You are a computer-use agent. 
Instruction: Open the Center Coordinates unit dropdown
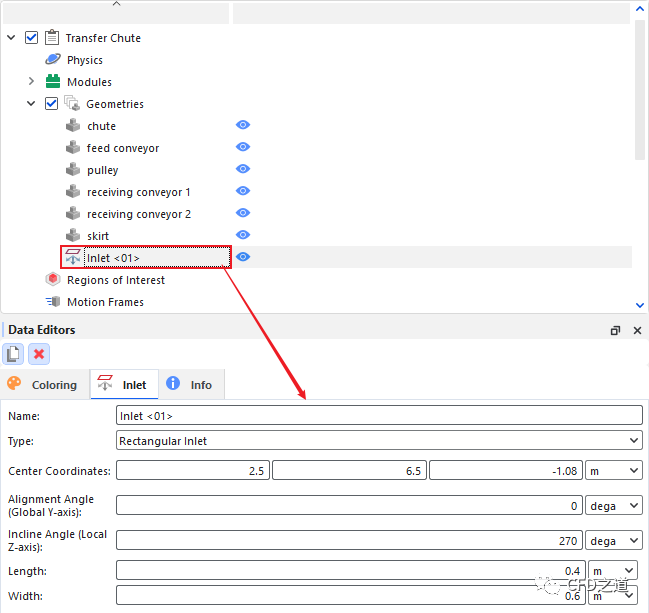[614, 471]
